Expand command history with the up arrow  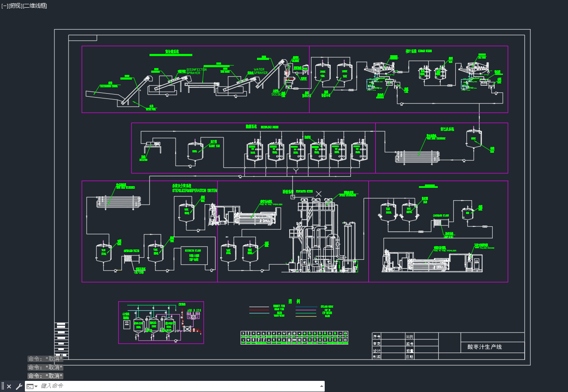click(x=322, y=386)
